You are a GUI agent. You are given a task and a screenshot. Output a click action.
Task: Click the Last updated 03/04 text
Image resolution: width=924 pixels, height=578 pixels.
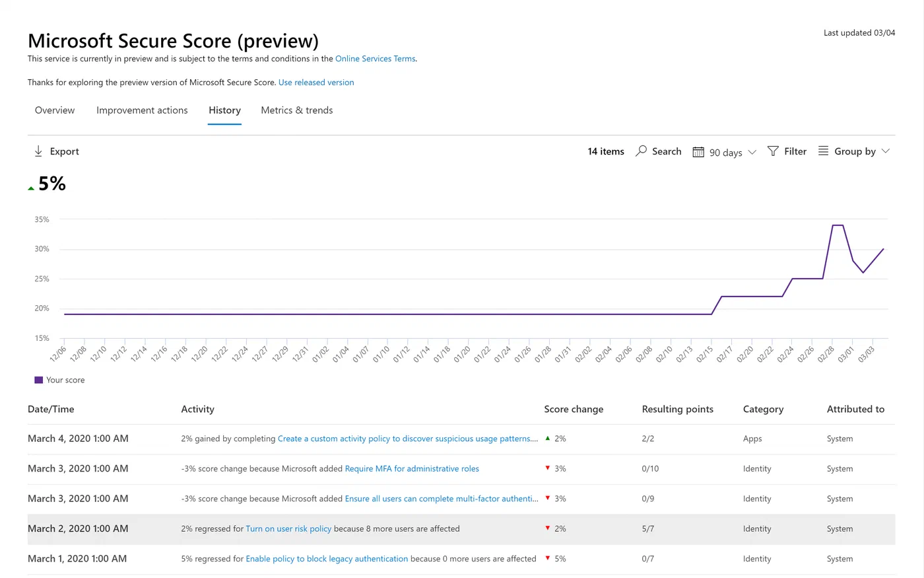click(x=859, y=33)
